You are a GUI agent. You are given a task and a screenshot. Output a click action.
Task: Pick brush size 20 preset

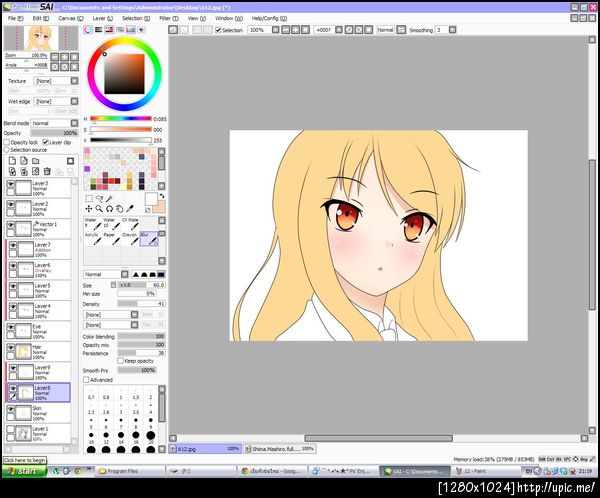click(x=151, y=438)
